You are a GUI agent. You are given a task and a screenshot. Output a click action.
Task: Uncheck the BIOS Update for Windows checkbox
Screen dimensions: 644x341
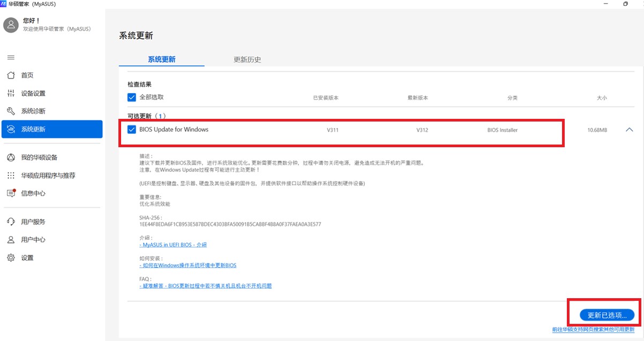132,130
